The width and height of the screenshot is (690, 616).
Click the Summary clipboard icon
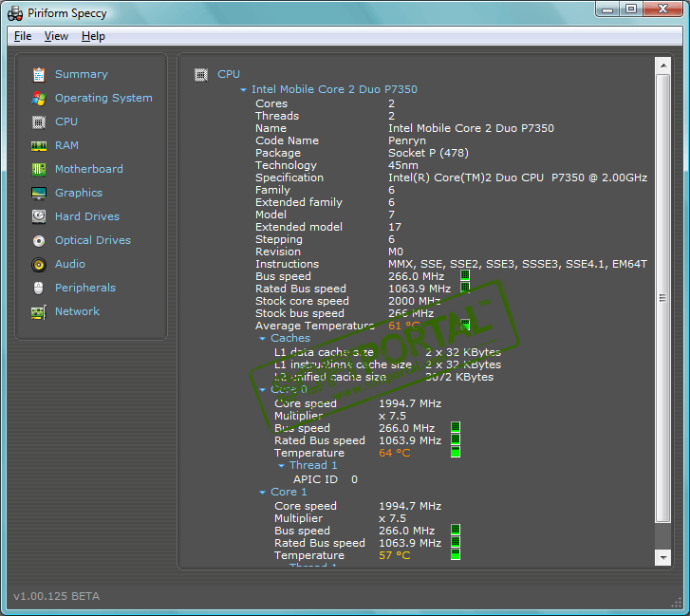coord(39,74)
